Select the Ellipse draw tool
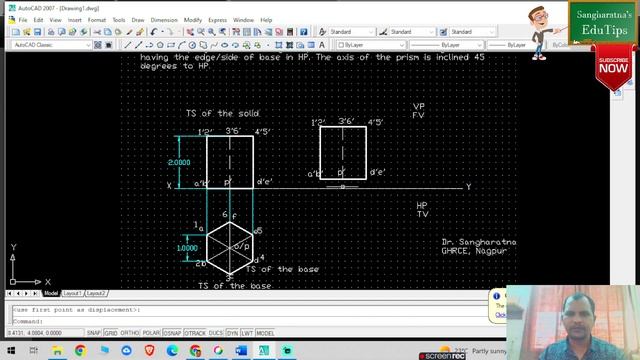640x360 pixels. (x=224, y=45)
